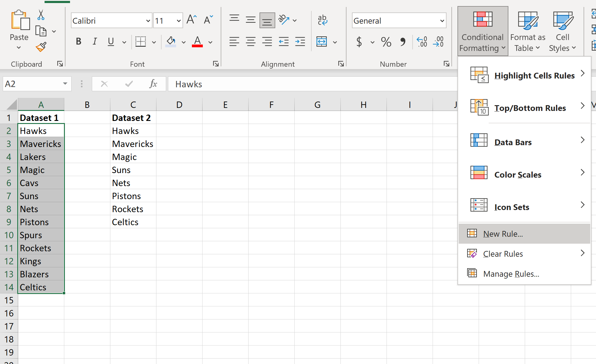Open the Name Box dropdown arrow
The width and height of the screenshot is (596, 364).
coord(65,84)
